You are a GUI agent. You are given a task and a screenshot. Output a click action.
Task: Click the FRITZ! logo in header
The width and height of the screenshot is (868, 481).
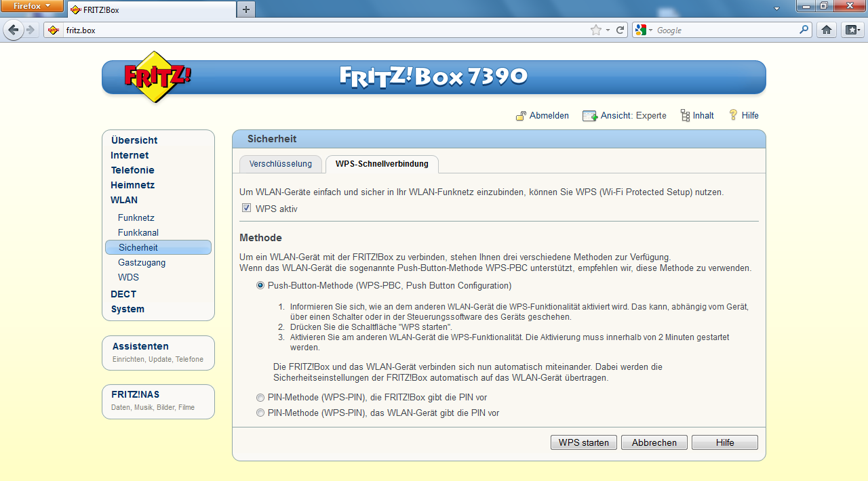pos(157,77)
